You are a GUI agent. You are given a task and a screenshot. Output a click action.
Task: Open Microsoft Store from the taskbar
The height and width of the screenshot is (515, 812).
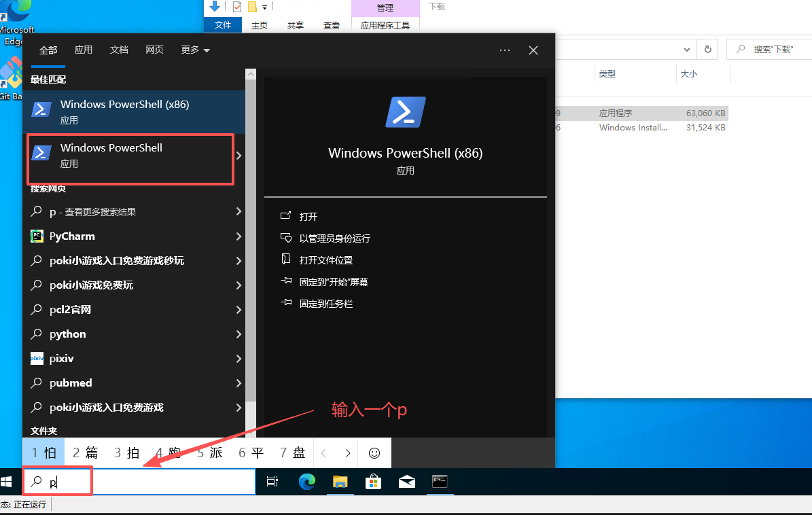coord(373,482)
